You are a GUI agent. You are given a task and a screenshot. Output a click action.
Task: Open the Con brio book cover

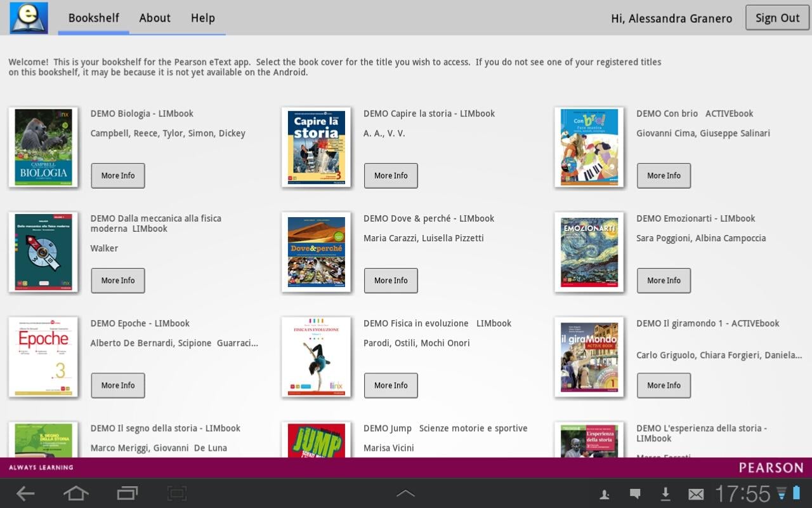coord(589,147)
